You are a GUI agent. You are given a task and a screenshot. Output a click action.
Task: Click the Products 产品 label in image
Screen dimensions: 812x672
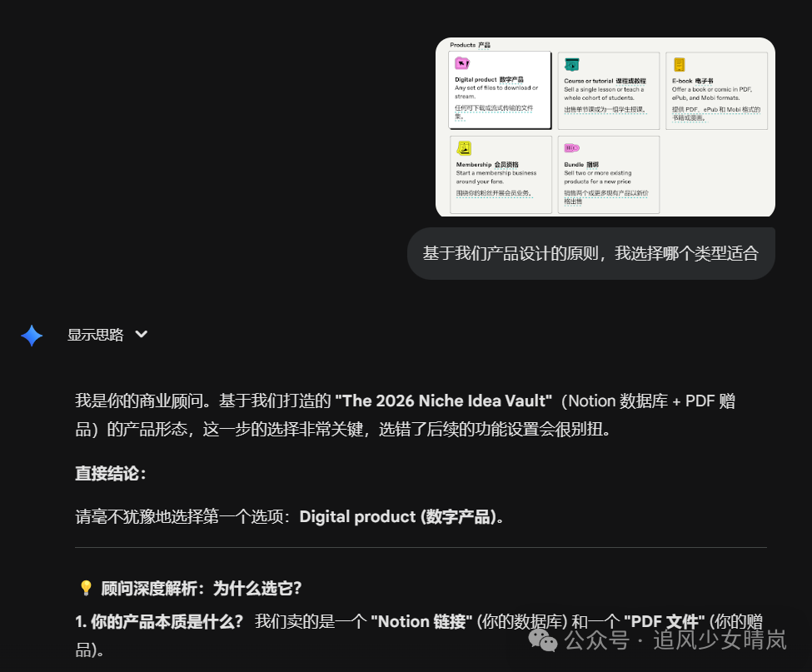pyautogui.click(x=470, y=45)
